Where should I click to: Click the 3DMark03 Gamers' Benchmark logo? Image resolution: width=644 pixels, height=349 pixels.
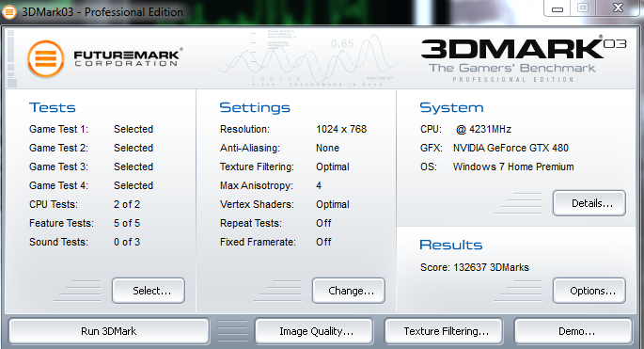click(x=524, y=58)
